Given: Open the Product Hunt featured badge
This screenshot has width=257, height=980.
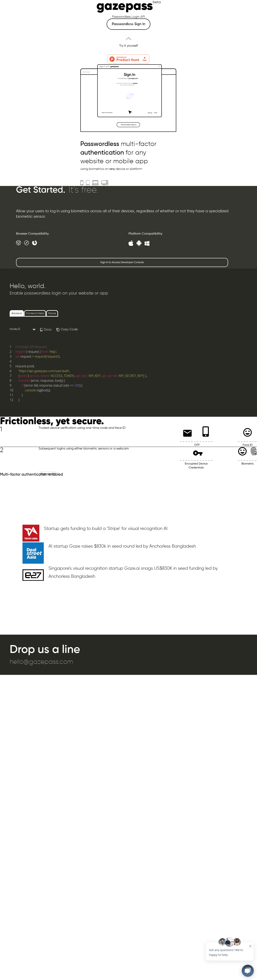Looking at the screenshot, I should (128, 59).
